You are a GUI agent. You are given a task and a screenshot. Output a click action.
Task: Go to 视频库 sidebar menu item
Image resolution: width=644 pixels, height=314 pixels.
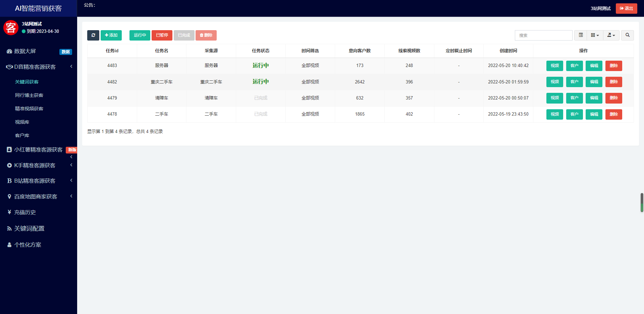[22, 122]
